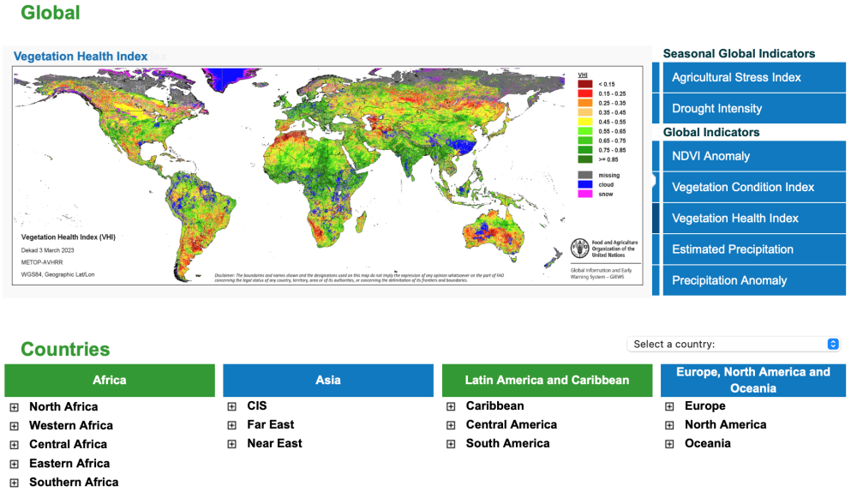Image resolution: width=857 pixels, height=504 pixels.
Task: Open the Select a country dropdown
Action: (x=733, y=344)
